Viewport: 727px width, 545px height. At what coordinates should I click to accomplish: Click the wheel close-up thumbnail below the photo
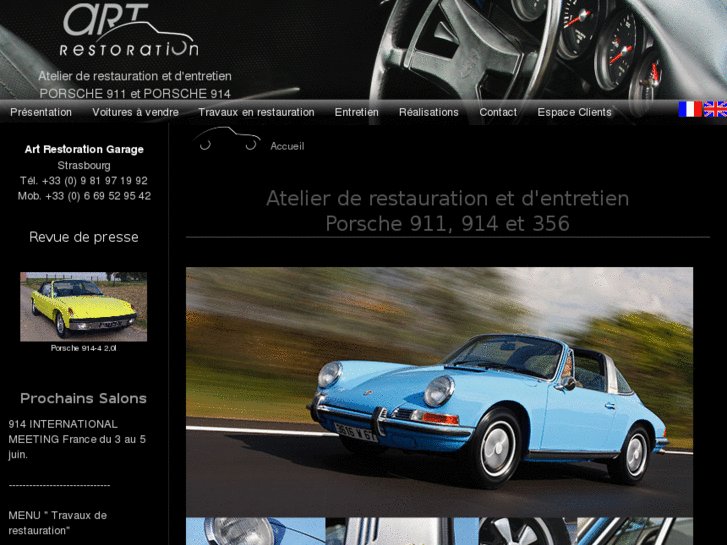(528, 532)
